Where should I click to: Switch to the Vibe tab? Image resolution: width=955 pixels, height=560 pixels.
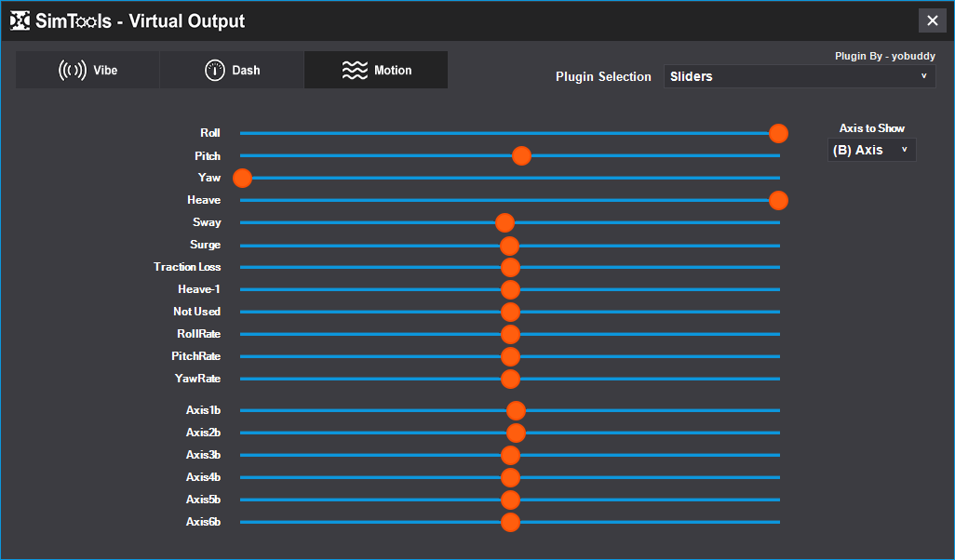coord(88,71)
